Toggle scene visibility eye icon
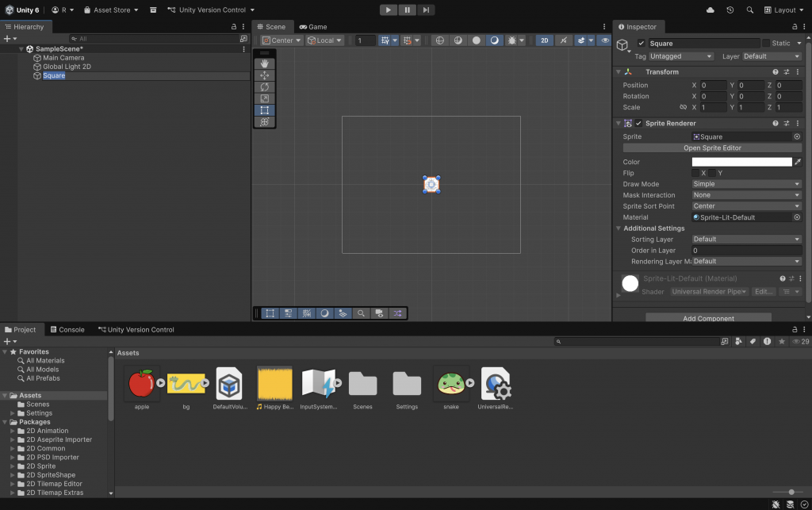 click(604, 40)
